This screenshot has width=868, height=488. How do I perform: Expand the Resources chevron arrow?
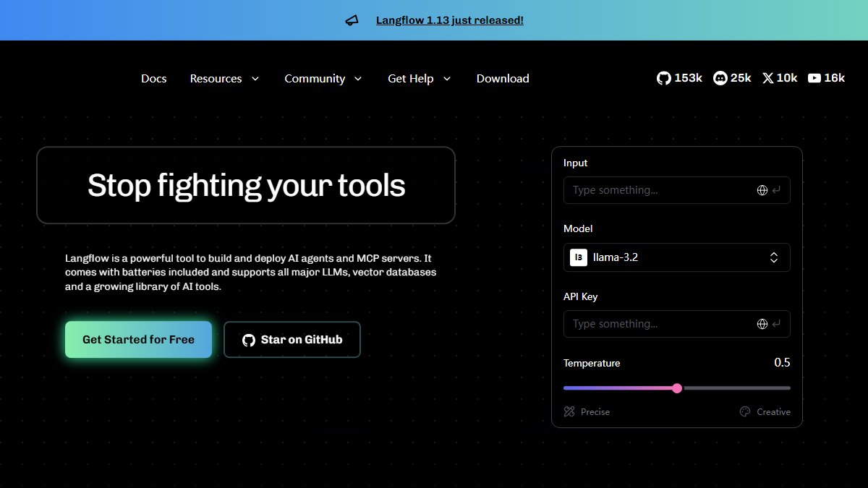point(255,78)
